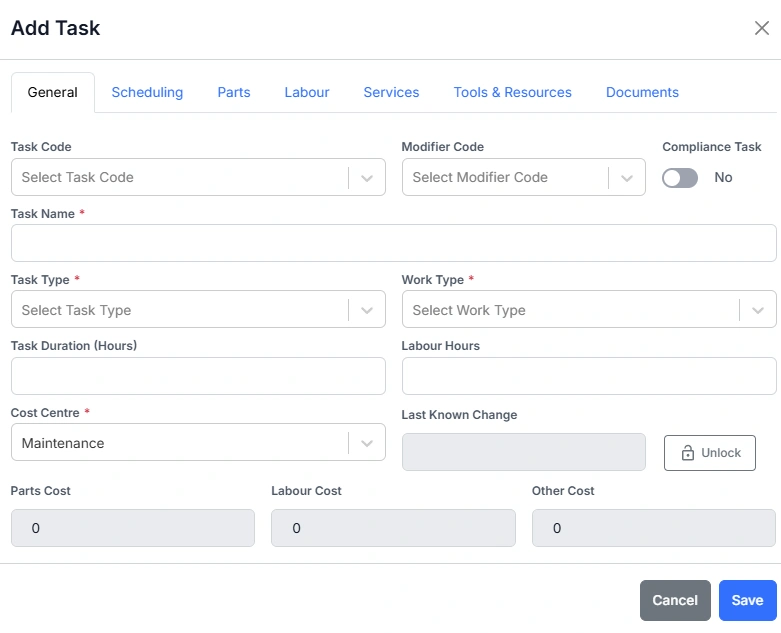
Task: Click the Save button
Action: coord(747,600)
